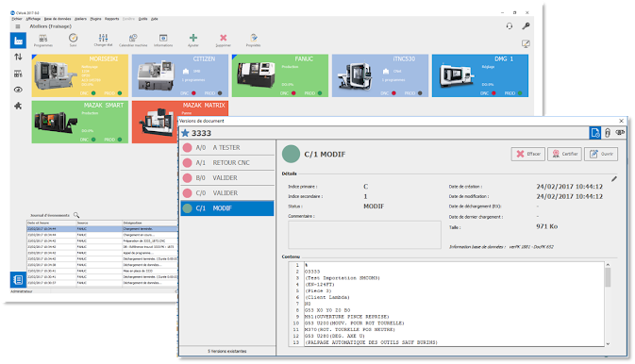This screenshot has height=364, width=635.
Task: Click the down arrow of the Contenu scrollbar
Action: pyautogui.click(x=608, y=343)
